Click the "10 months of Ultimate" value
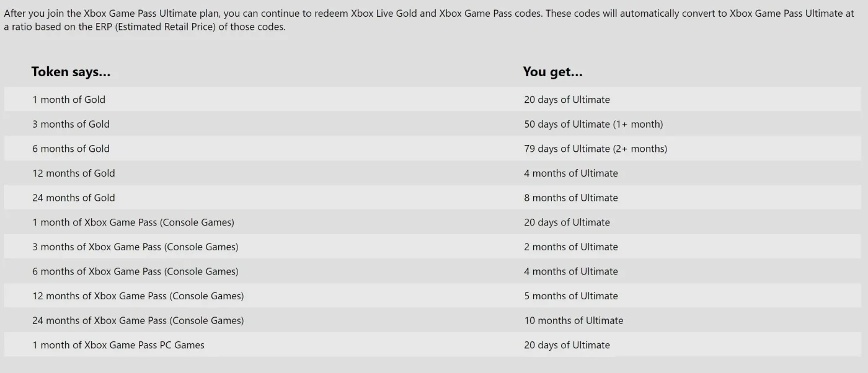 click(573, 321)
